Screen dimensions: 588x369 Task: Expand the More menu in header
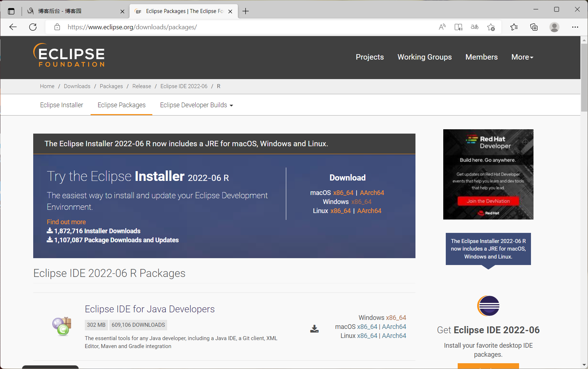click(x=522, y=57)
